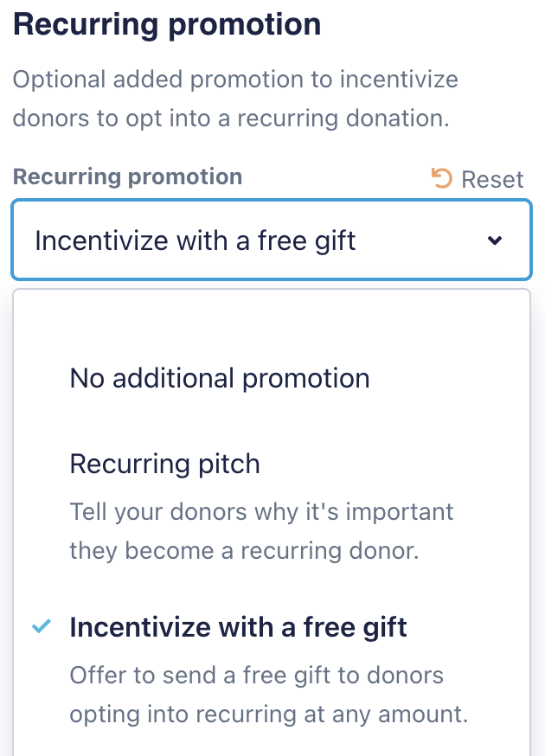Screen dimensions: 545x756
Task: Click the blue checkmark beside the selected option
Action: pos(41,627)
